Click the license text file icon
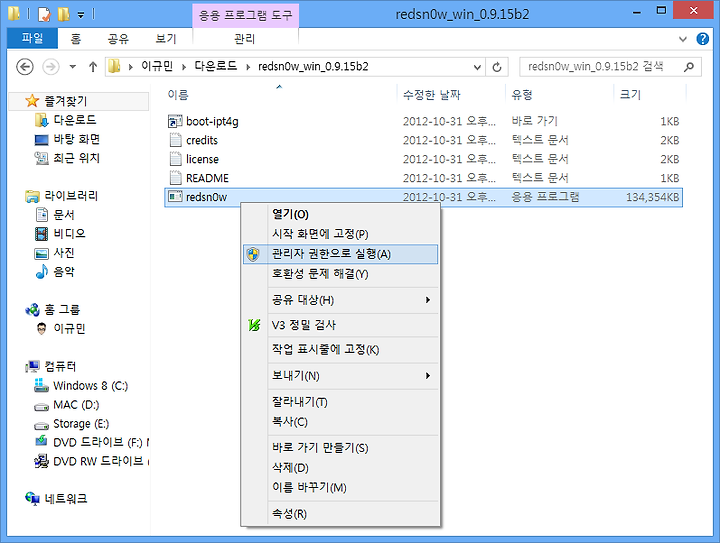Viewport: 720px width, 543px height. tap(175, 159)
